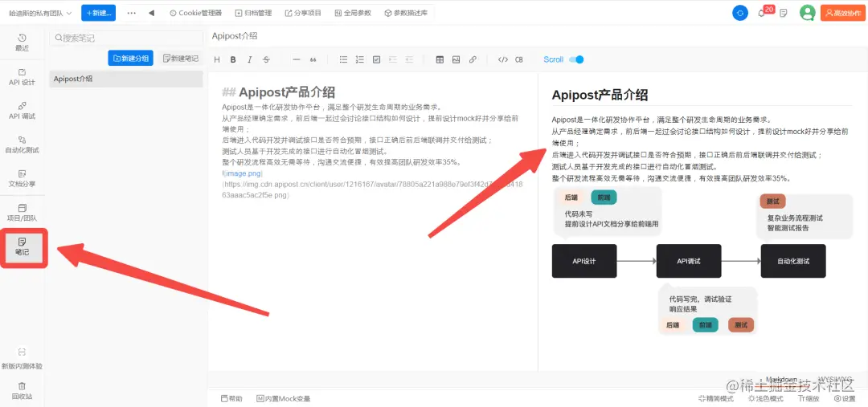Insert a table in the editor
868x407 pixels.
point(440,59)
